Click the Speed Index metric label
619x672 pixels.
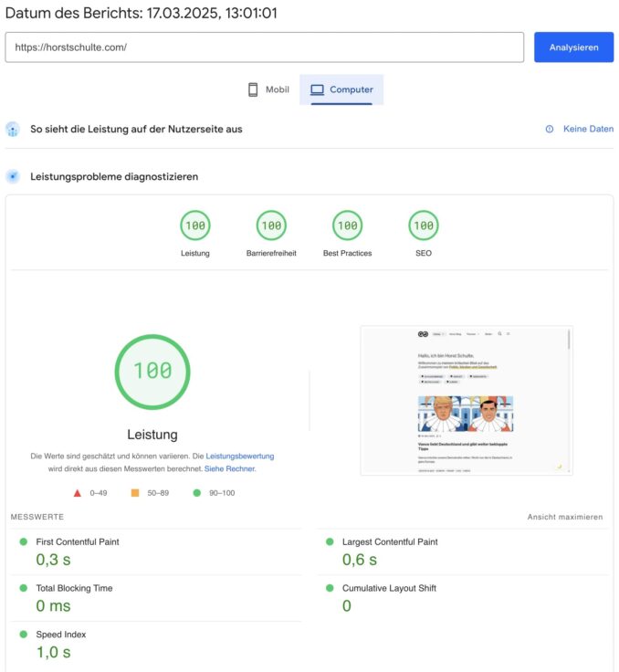(61, 635)
